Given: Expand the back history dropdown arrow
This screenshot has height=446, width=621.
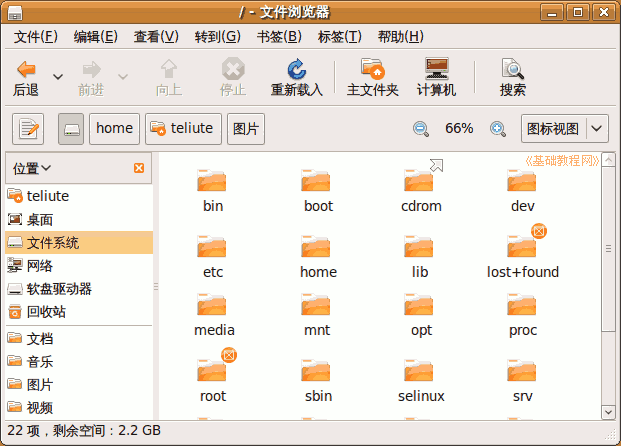Looking at the screenshot, I should pos(58,77).
